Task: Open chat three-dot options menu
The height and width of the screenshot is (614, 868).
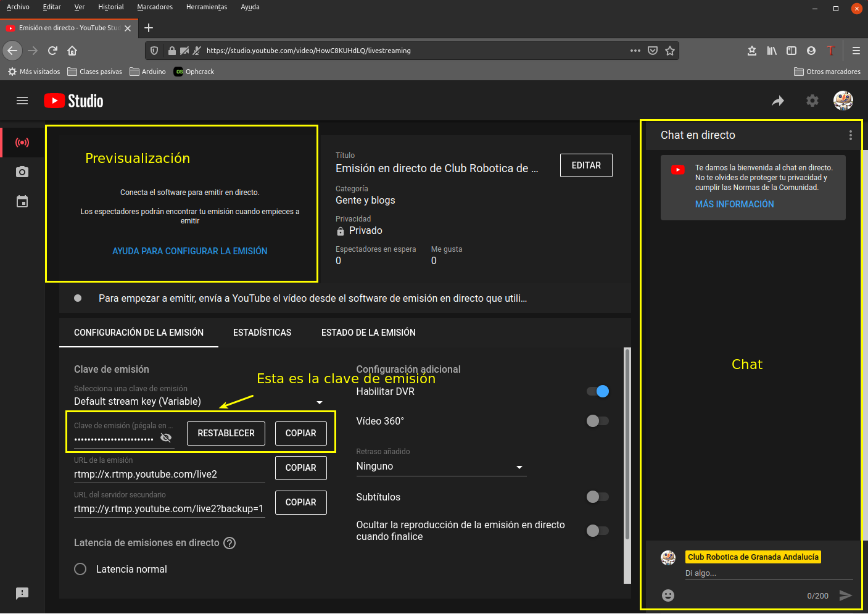Action: click(851, 135)
